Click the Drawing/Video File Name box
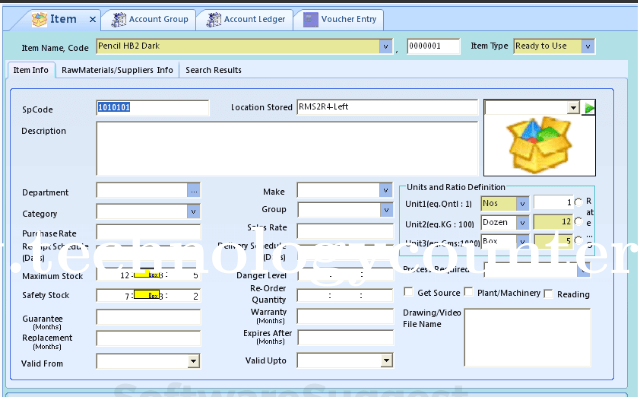The image size is (638, 397). pyautogui.click(x=527, y=338)
